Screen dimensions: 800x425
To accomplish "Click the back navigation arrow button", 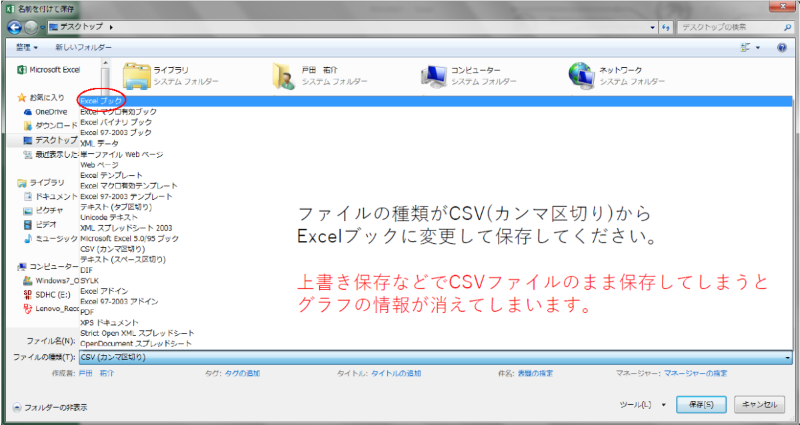I will coord(15,26).
